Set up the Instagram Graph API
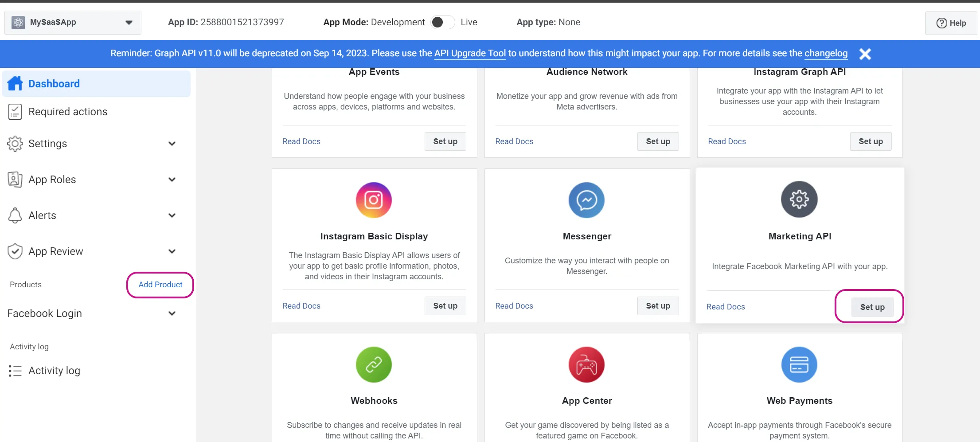The width and height of the screenshot is (980, 442). (x=871, y=141)
